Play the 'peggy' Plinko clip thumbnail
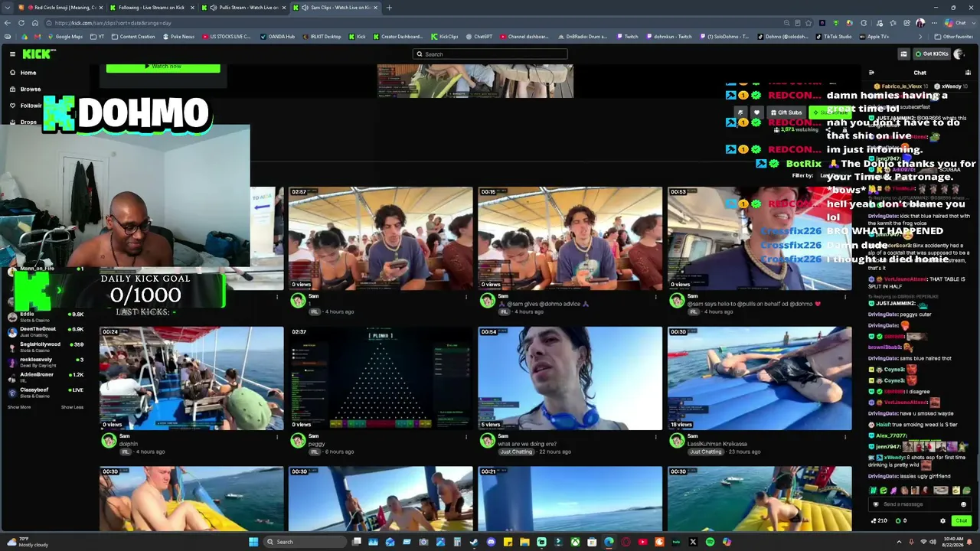This screenshot has height=551, width=980. pos(381,379)
